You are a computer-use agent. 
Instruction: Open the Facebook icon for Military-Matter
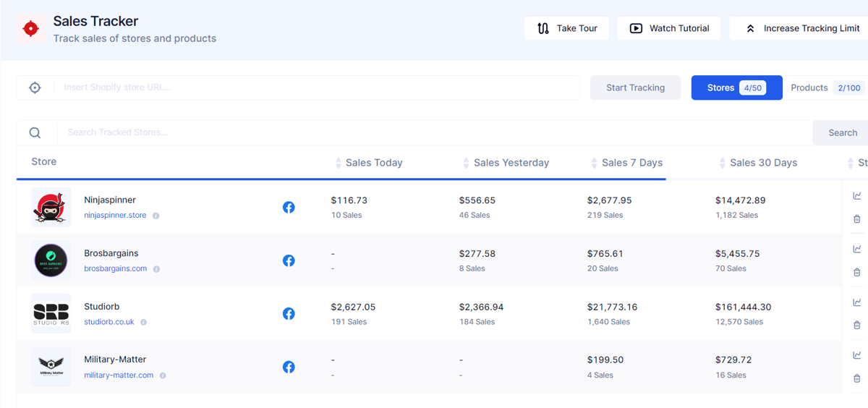tap(289, 367)
